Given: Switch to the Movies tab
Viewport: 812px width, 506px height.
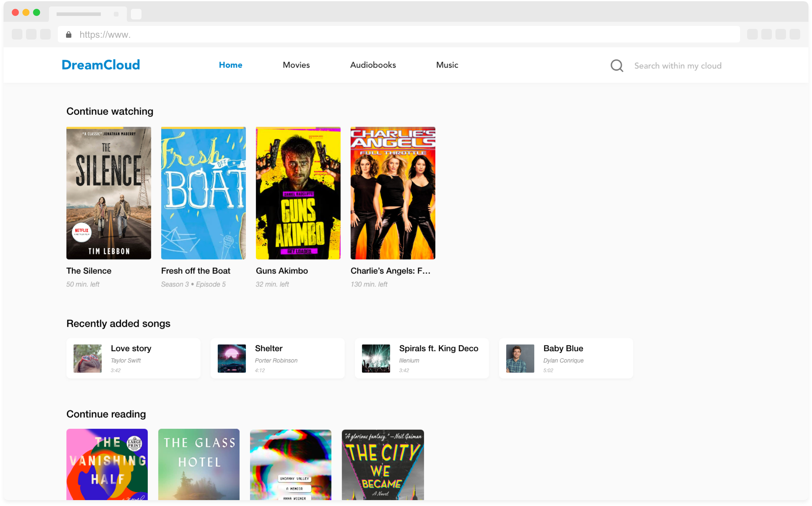Looking at the screenshot, I should tap(296, 65).
